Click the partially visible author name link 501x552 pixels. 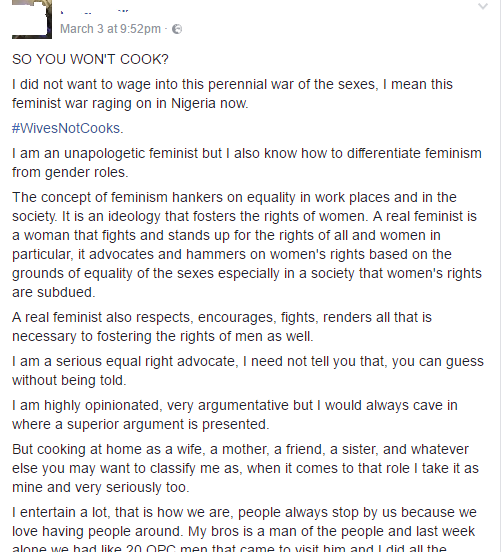(94, 11)
